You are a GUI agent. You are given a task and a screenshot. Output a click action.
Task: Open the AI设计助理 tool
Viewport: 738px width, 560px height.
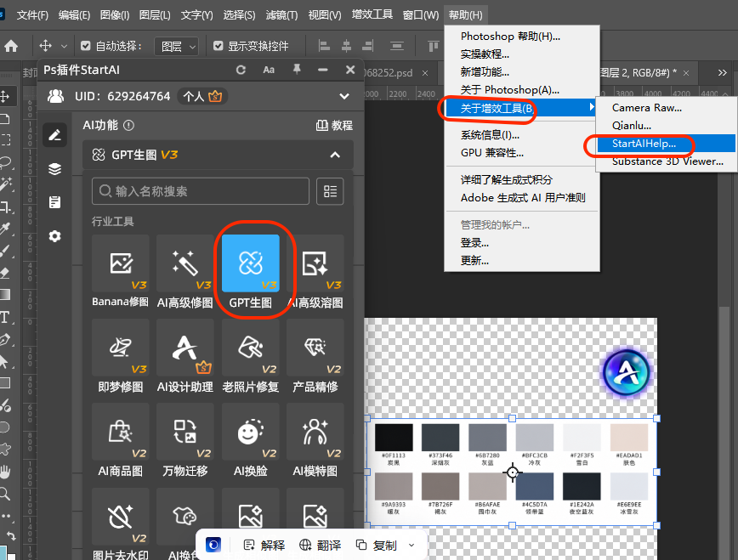pyautogui.click(x=185, y=356)
